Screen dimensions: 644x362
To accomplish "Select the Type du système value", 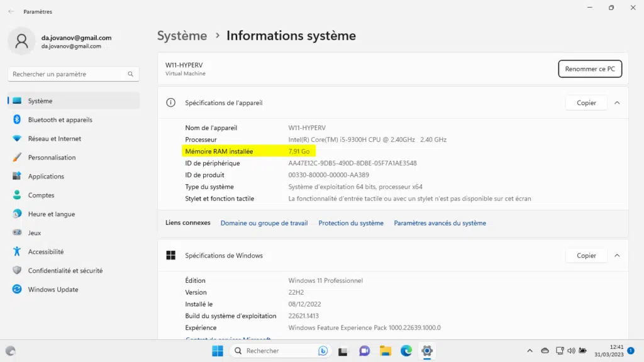I will click(355, 187).
